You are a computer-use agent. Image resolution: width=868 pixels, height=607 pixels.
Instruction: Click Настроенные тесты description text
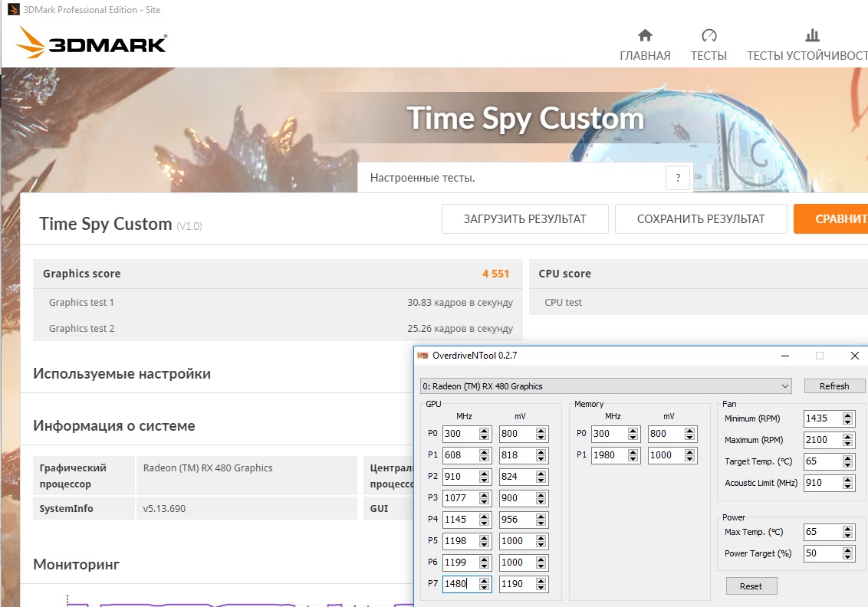click(x=422, y=178)
